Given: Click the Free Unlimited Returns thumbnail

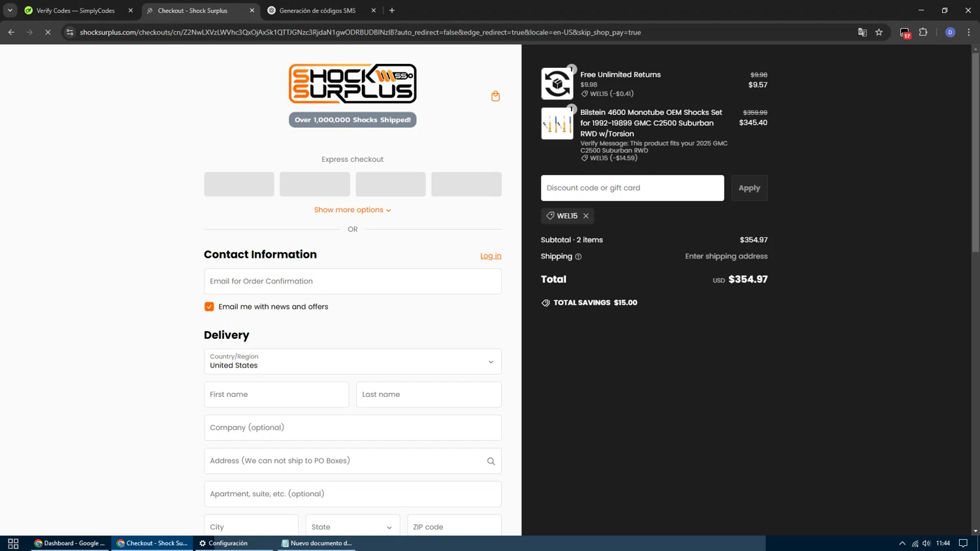Looking at the screenshot, I should tap(557, 84).
